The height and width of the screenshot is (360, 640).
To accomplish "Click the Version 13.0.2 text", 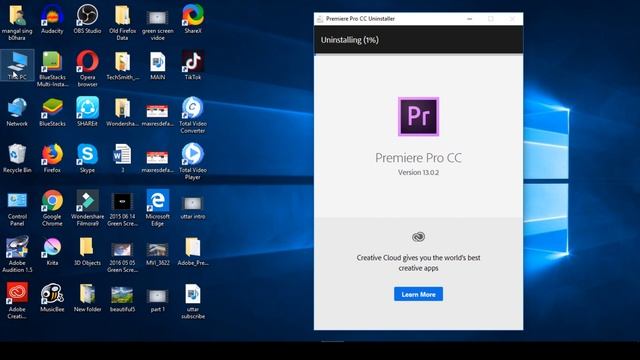I will click(418, 172).
